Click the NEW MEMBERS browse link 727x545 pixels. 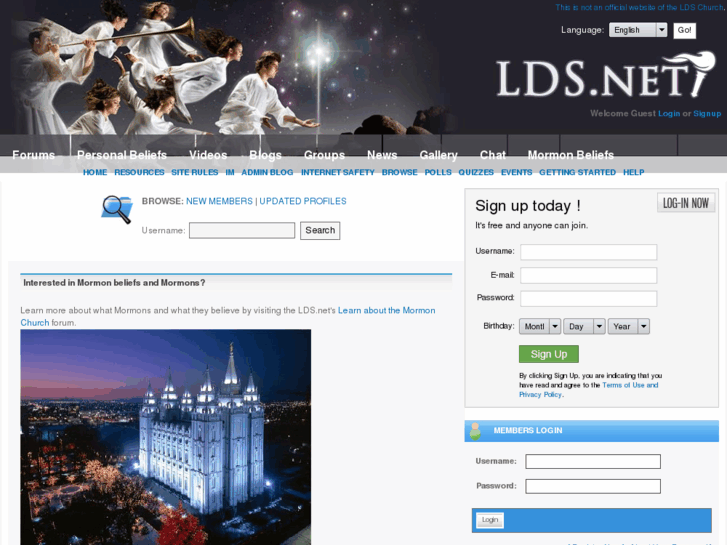[219, 201]
